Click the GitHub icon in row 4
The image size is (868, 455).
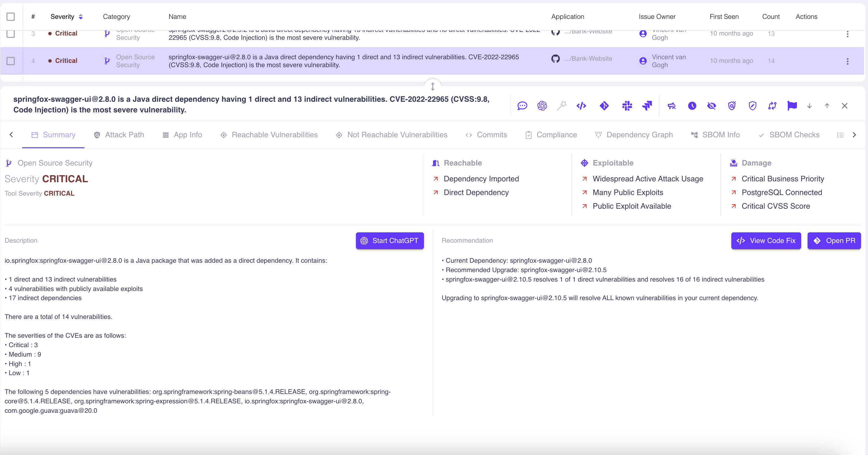click(555, 59)
